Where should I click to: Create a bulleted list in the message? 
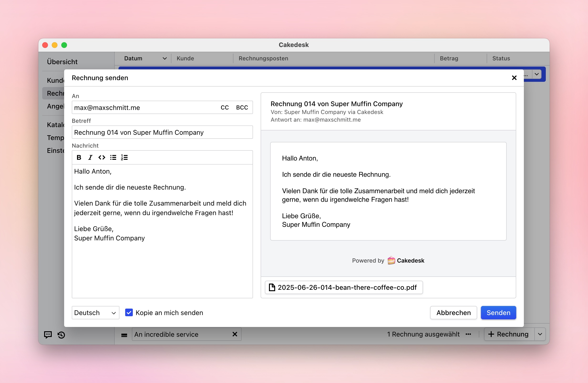tap(113, 157)
